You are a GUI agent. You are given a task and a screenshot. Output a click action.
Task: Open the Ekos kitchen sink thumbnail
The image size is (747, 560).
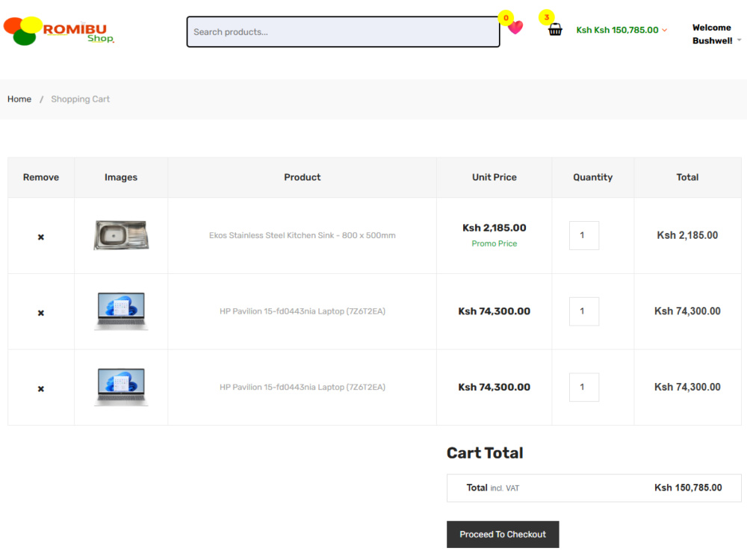click(x=121, y=235)
